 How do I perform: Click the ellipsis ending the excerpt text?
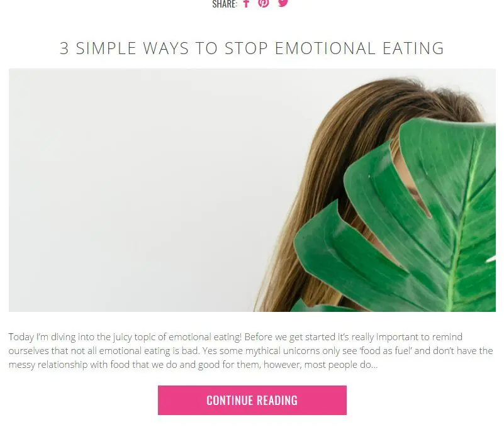[374, 365]
